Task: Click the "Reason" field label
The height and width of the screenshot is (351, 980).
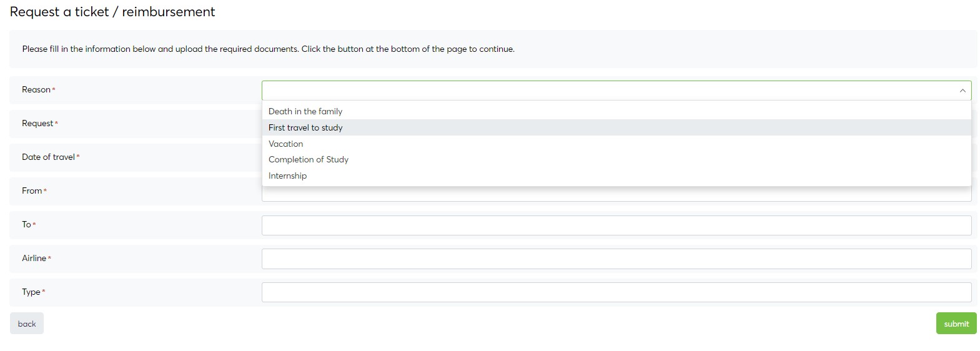Action: (36, 90)
